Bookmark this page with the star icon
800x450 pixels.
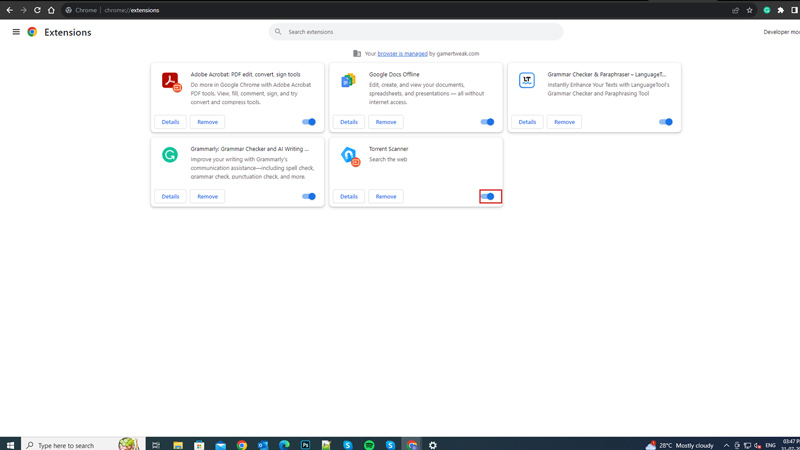pos(749,10)
